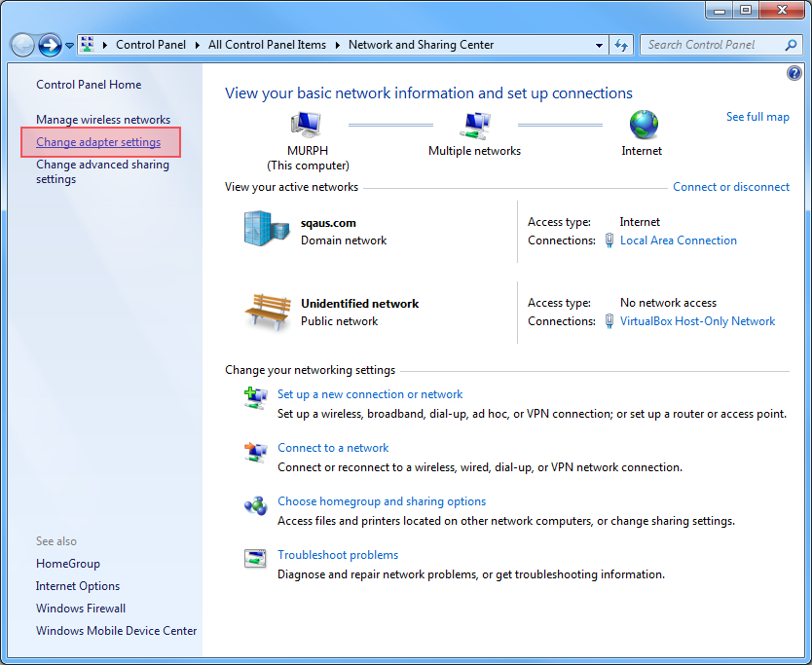Select the Control Panel breadcrumb
The width and height of the screenshot is (812, 665).
(x=150, y=45)
